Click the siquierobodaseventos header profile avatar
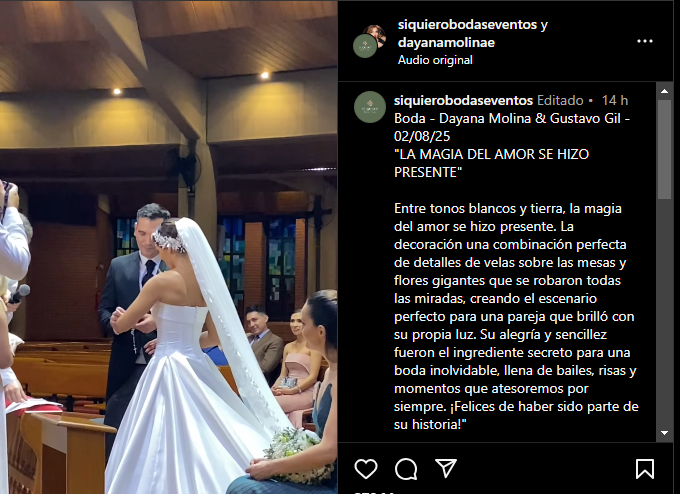The height and width of the screenshot is (494, 680). click(365, 46)
